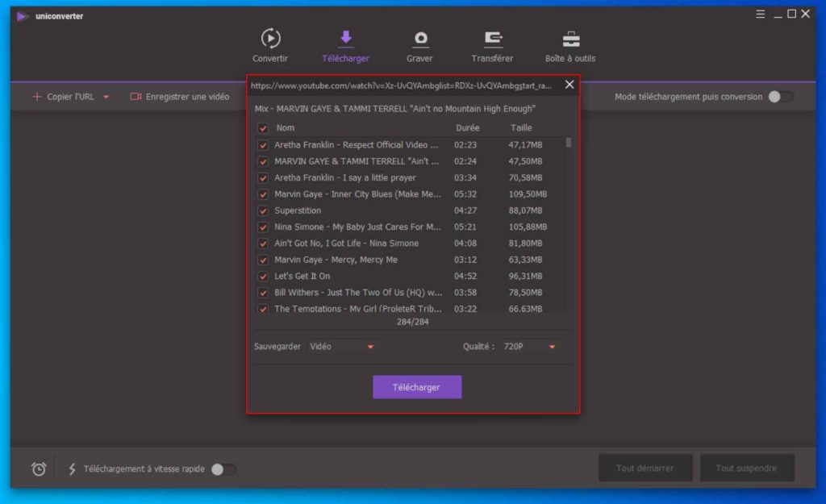Click the Tout démarrer button
Image resolution: width=826 pixels, height=504 pixels.
645,468
